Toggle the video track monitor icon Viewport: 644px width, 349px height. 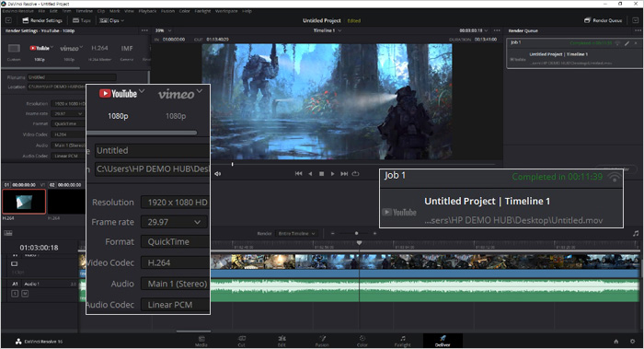click(15, 263)
